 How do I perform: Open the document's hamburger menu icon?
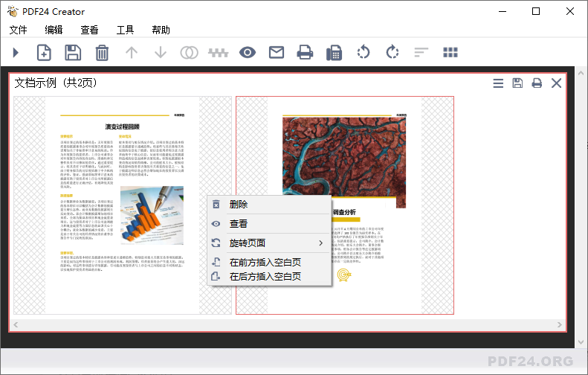tap(498, 83)
